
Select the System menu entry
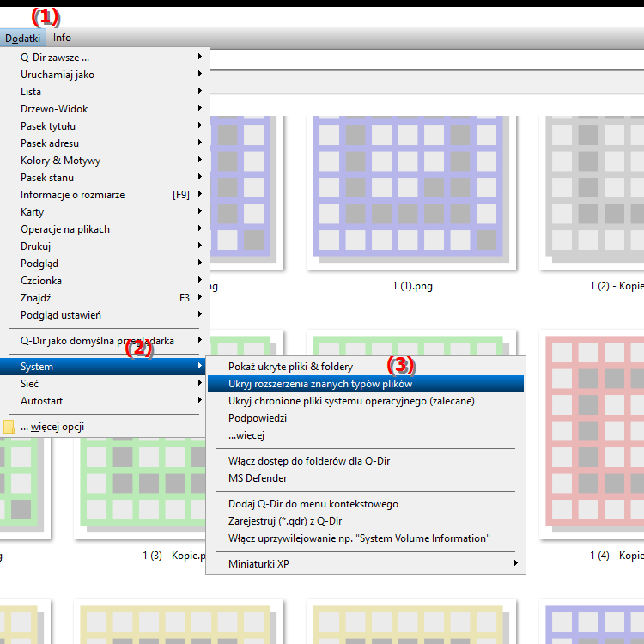(x=103, y=367)
